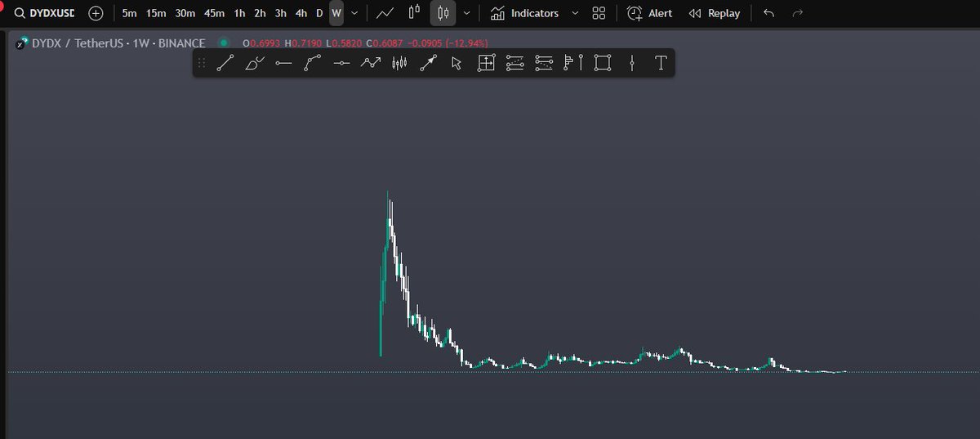The height and width of the screenshot is (439, 980).
Task: Grab the drawing toolbar drag handle
Action: click(202, 63)
